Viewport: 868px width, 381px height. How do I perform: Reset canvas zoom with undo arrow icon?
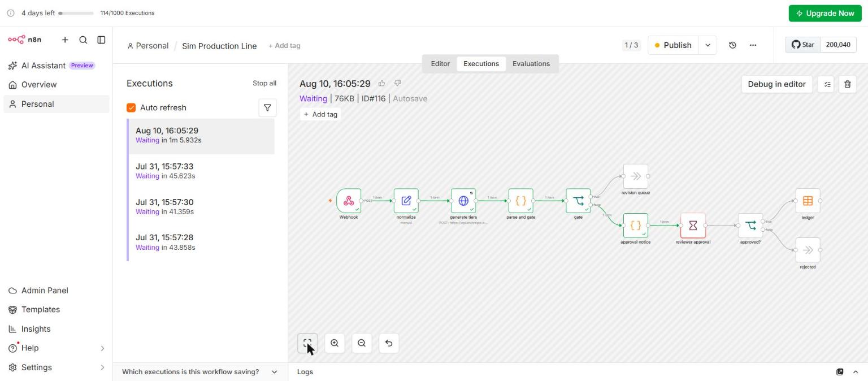click(x=389, y=343)
